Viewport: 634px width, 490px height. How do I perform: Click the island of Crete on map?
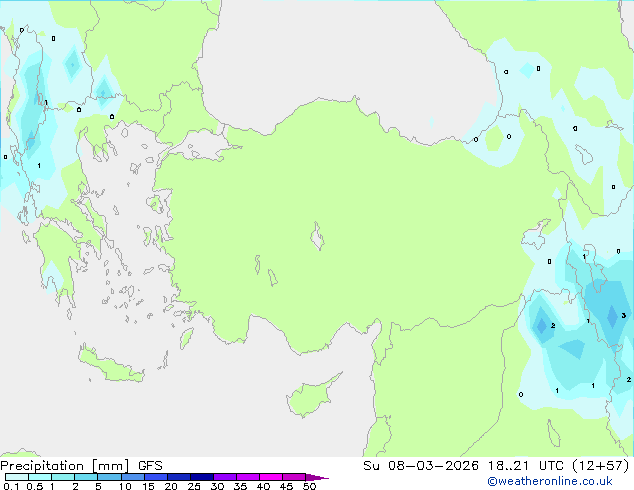[110, 366]
